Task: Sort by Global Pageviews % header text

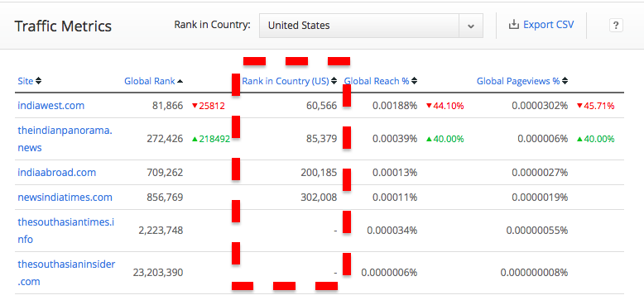Action: coord(518,81)
